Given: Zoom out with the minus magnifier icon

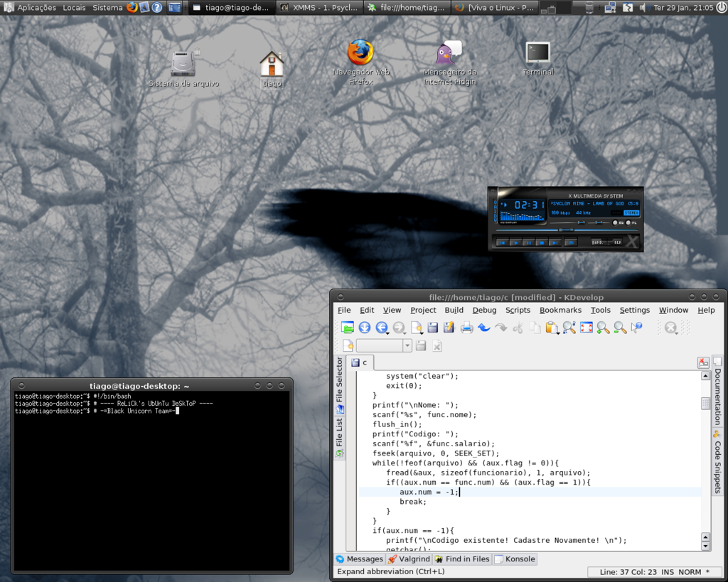Looking at the screenshot, I should (x=620, y=328).
